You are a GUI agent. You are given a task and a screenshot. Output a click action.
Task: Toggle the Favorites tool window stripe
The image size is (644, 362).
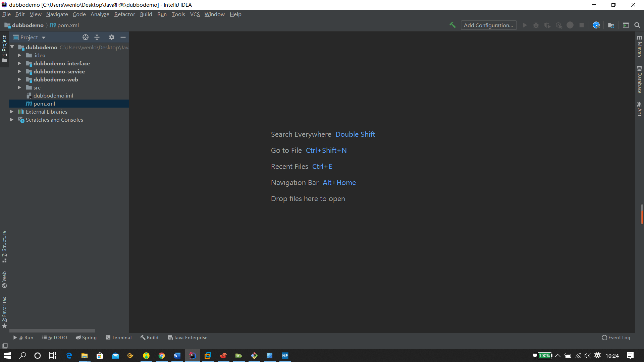pyautogui.click(x=4, y=312)
